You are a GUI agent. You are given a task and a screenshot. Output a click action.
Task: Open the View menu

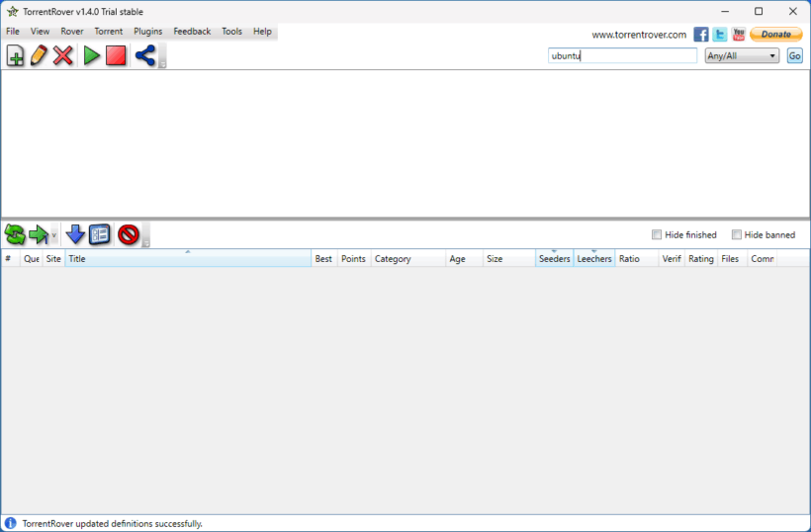pos(40,32)
